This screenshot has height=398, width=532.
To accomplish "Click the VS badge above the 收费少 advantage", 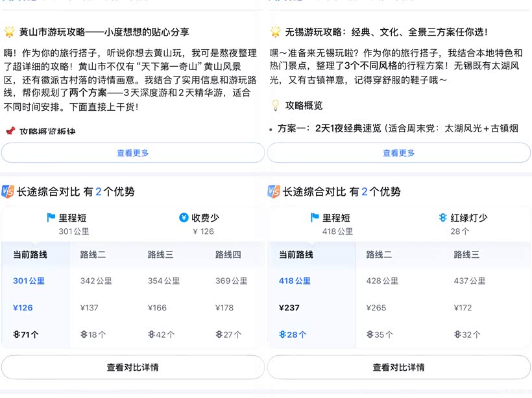I will 8,191.
